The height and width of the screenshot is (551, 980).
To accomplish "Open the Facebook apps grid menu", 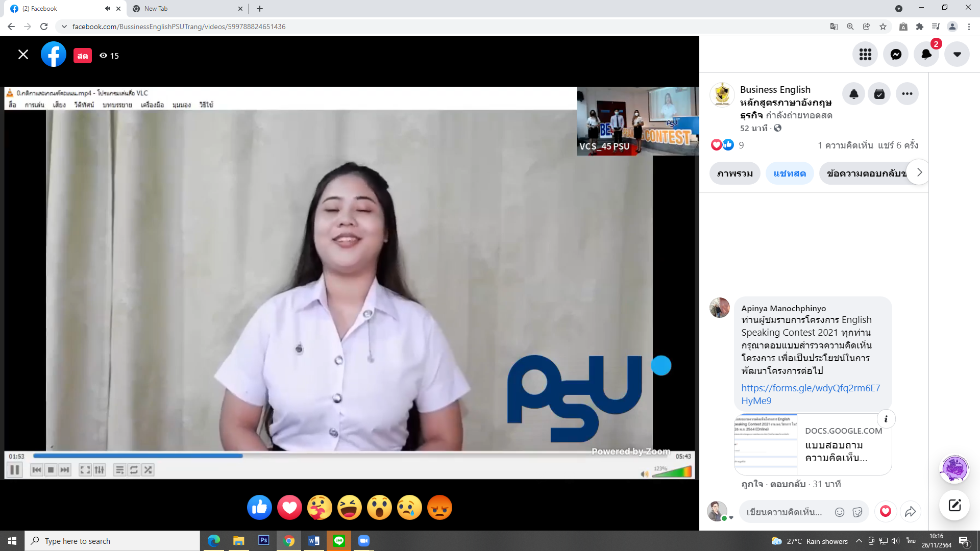I will pos(865,55).
